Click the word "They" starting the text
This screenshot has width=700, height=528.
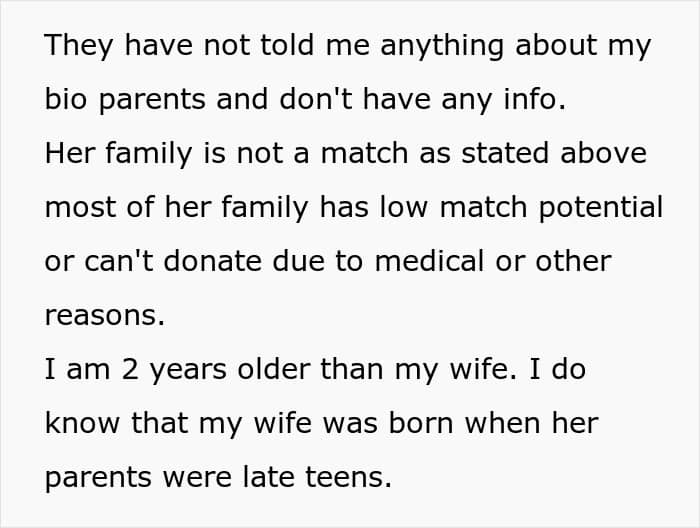pos(79,46)
